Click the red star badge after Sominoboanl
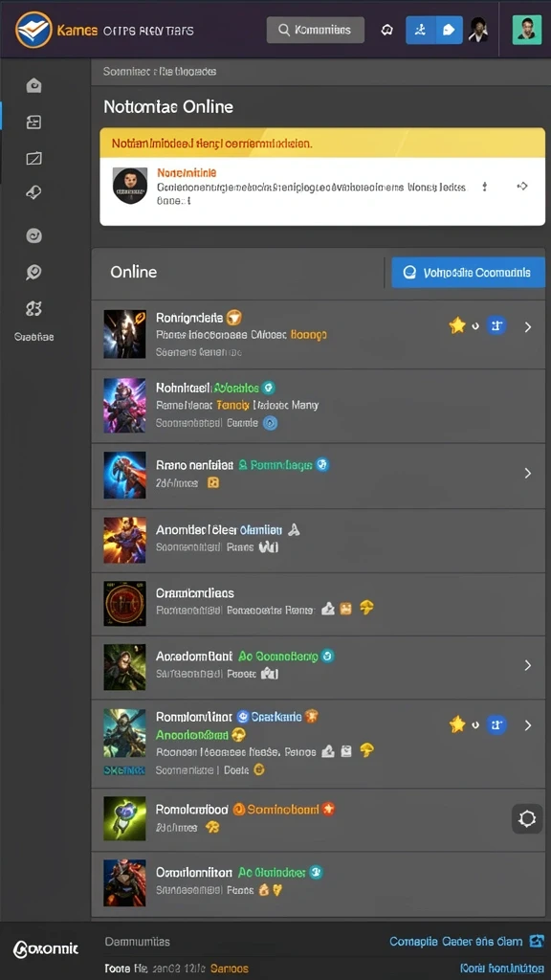This screenshot has height=980, width=551. [x=329, y=810]
